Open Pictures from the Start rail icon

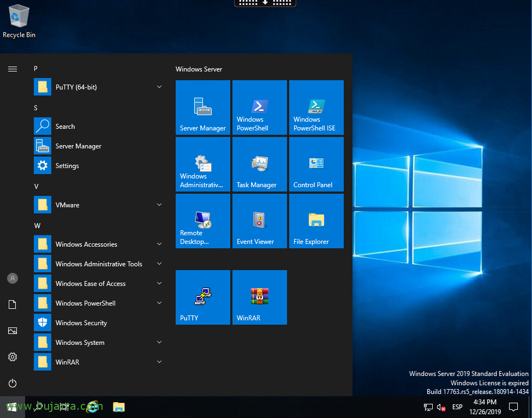coord(13,331)
